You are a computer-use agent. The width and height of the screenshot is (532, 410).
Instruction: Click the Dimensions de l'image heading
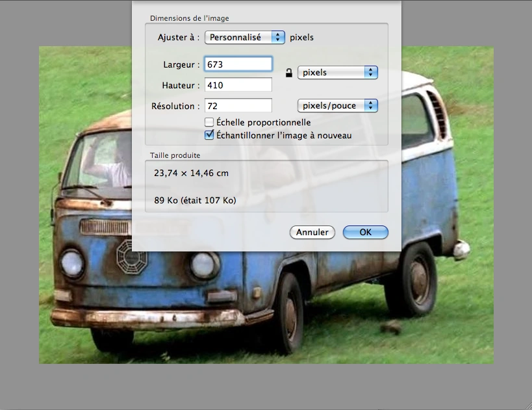189,18
